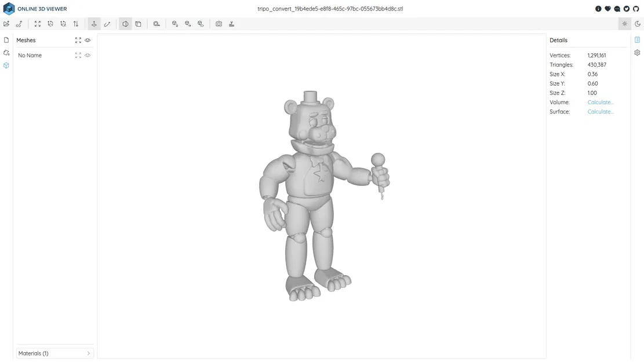Show the Details panel from the right sidebar

[637, 39]
